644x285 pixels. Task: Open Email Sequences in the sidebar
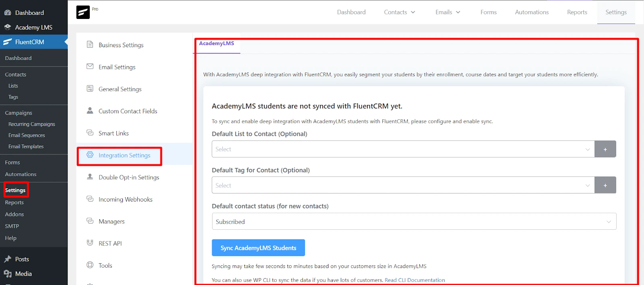point(27,135)
